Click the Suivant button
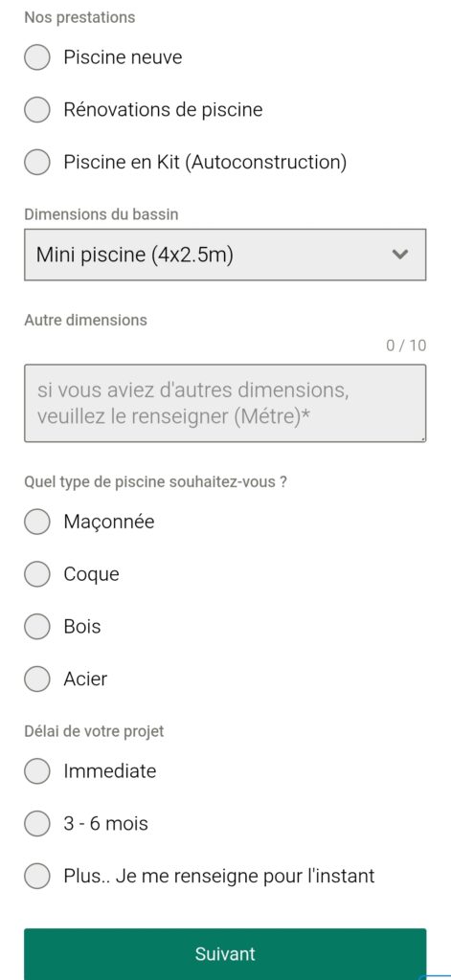Viewport: 451px width, 980px height. 225,954
